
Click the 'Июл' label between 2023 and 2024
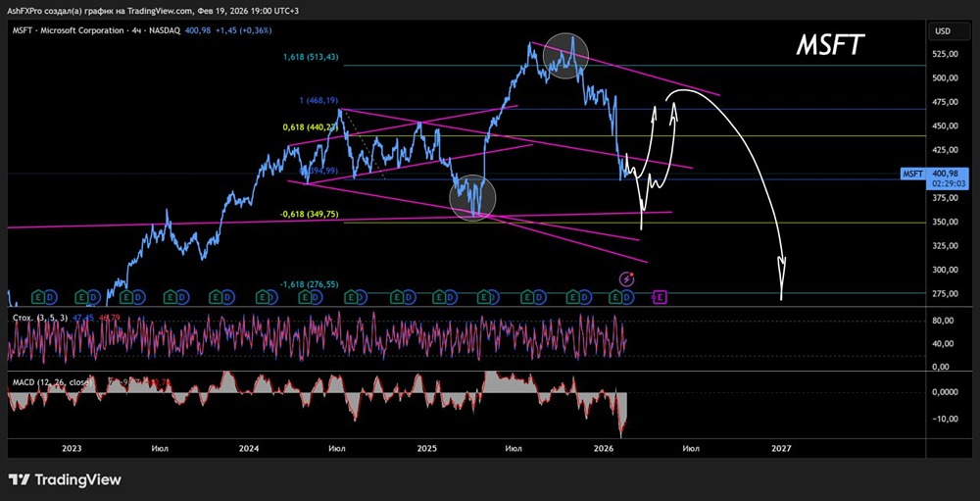(160, 448)
